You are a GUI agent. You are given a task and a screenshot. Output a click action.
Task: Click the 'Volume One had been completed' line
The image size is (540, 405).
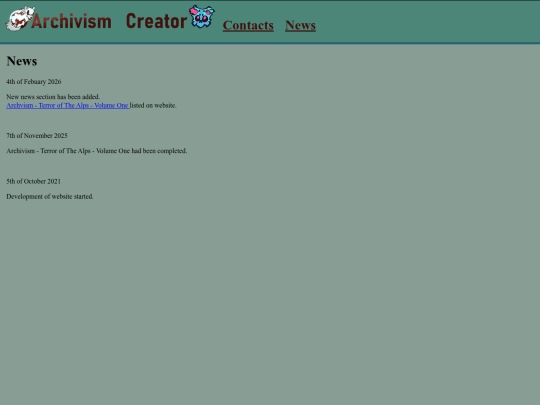coord(97,151)
